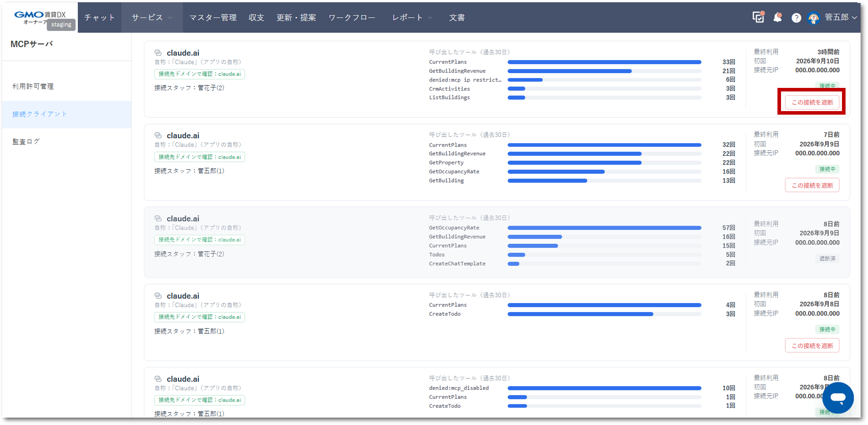
Task: Open the ワークフロー menu item
Action: click(352, 18)
